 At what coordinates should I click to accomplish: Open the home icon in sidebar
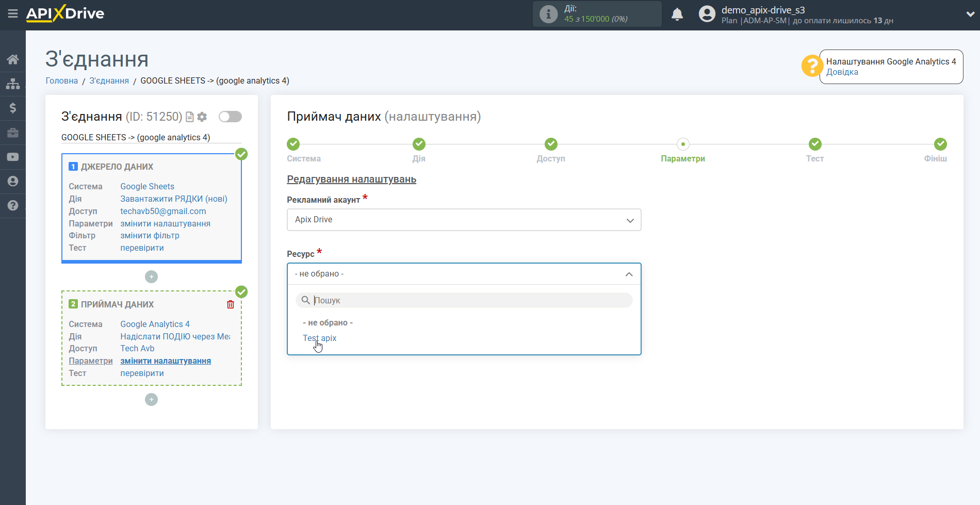pyautogui.click(x=13, y=59)
